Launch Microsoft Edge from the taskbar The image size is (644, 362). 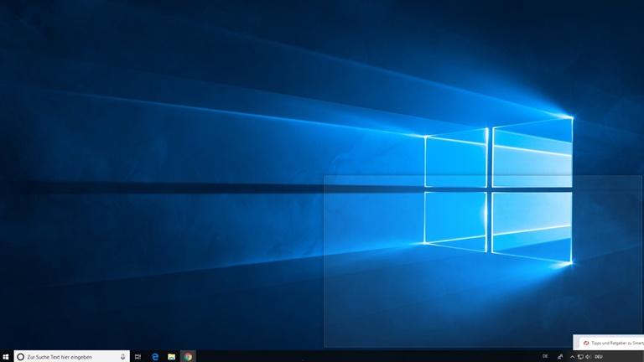pos(155,356)
